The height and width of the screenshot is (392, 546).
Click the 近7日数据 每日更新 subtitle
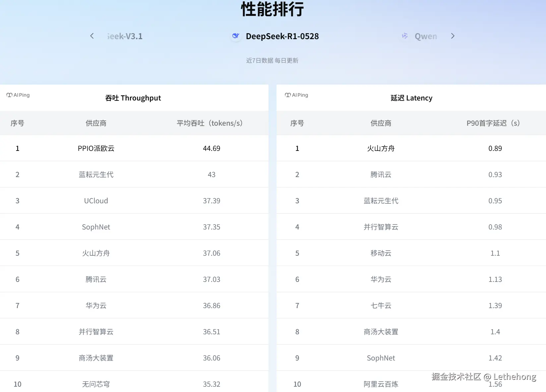click(x=272, y=60)
